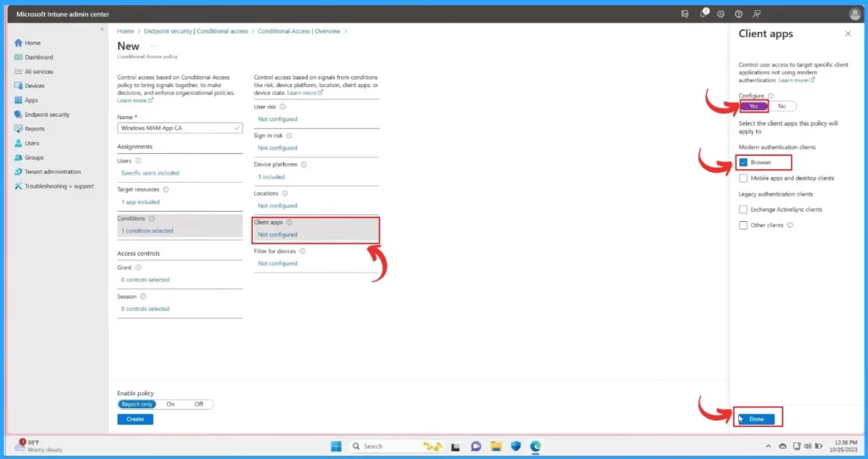Open the settings gear in header
Viewport: 868px width, 459px height.
(x=721, y=14)
